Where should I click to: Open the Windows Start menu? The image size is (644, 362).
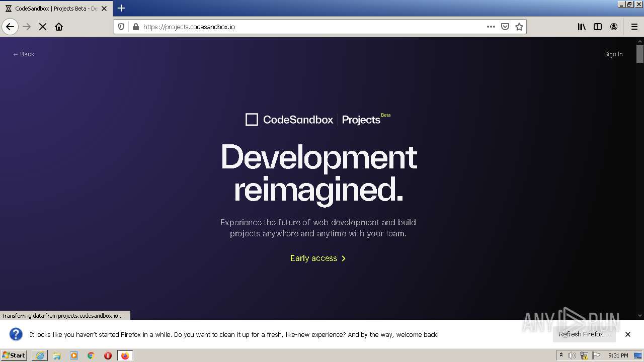click(x=14, y=355)
